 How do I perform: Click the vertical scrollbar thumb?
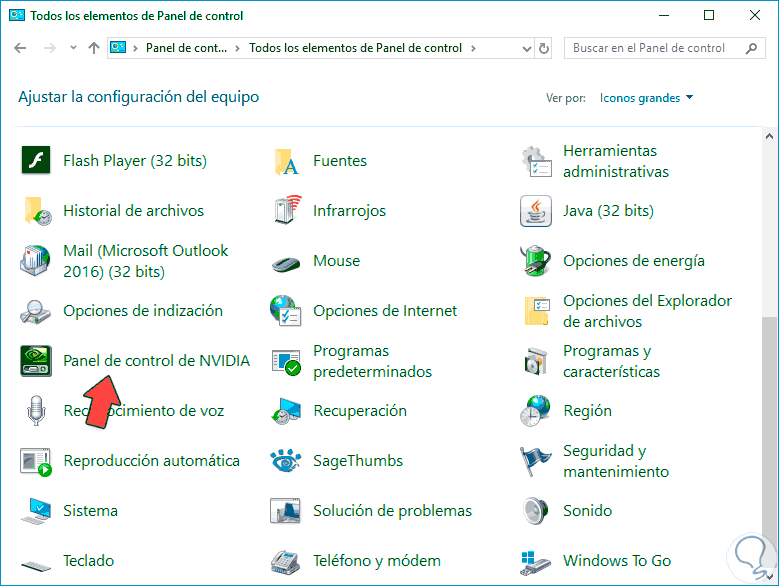click(769, 442)
